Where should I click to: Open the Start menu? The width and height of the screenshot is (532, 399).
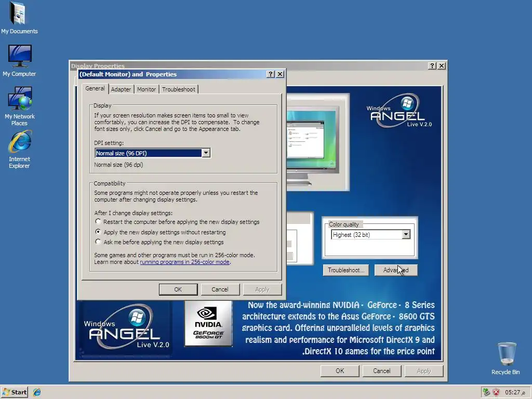(14, 392)
